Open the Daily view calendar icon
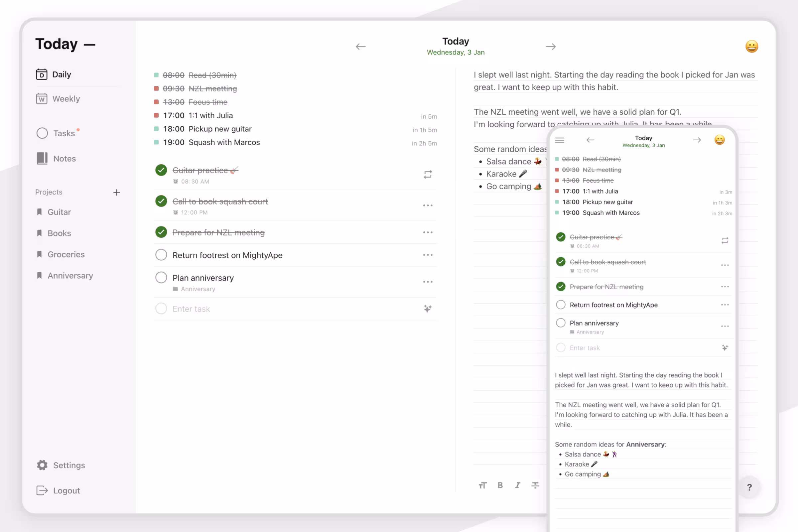 [41, 74]
